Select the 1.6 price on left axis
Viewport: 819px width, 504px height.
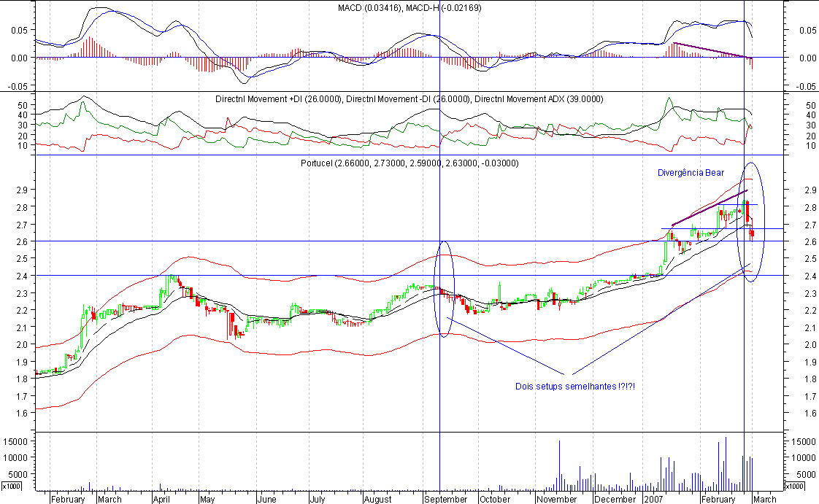coord(21,413)
